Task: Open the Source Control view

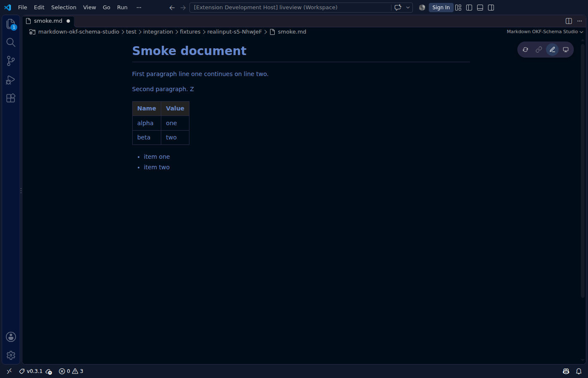Action: [x=11, y=61]
